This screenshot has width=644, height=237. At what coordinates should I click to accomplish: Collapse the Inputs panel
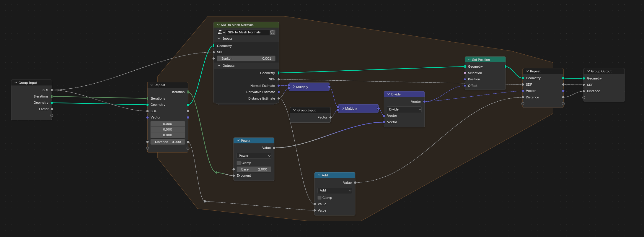[x=219, y=38]
